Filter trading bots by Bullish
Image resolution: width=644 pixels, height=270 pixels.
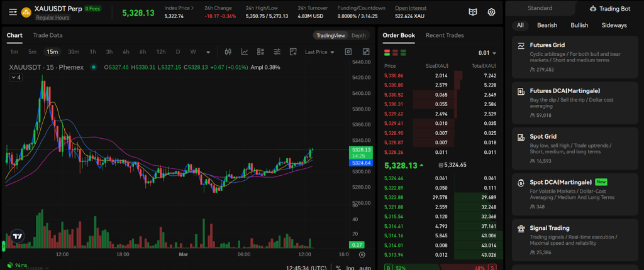(x=579, y=25)
